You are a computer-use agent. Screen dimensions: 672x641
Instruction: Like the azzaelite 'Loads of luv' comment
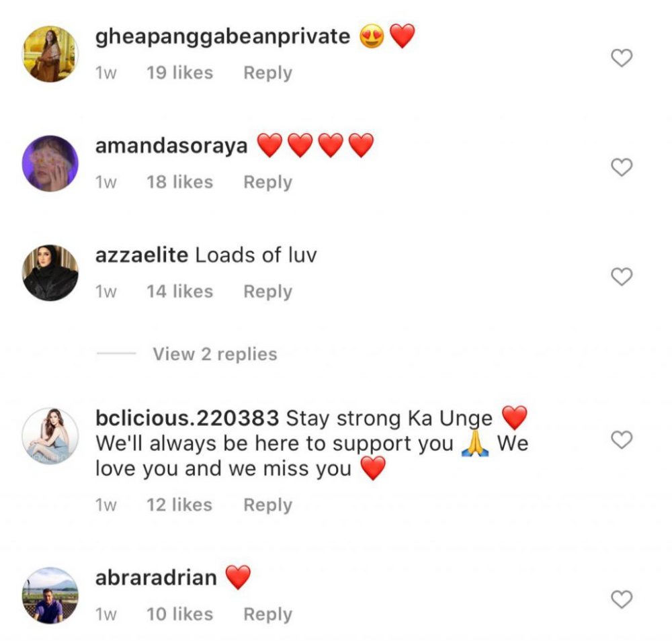click(x=622, y=276)
